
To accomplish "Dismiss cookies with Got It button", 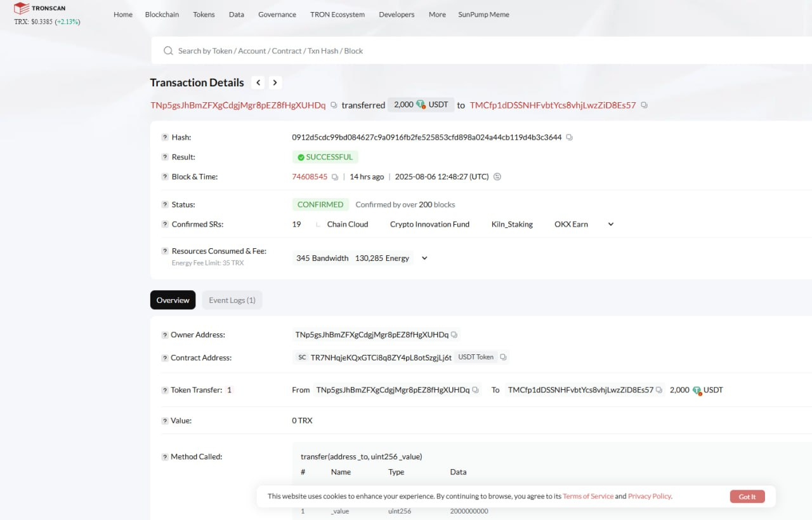I will (747, 497).
